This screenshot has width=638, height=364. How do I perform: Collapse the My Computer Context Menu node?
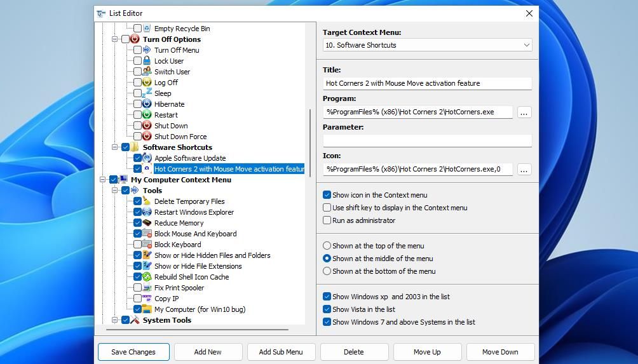[103, 180]
